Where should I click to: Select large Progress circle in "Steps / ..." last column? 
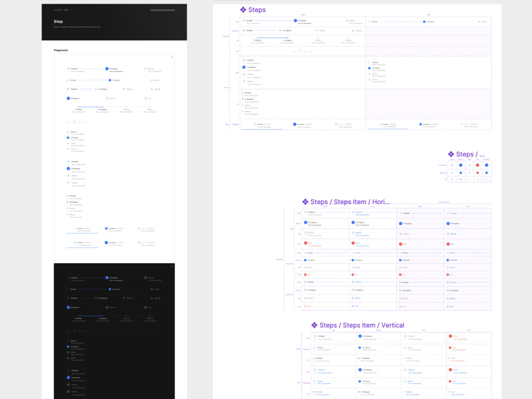pyautogui.click(x=487, y=165)
